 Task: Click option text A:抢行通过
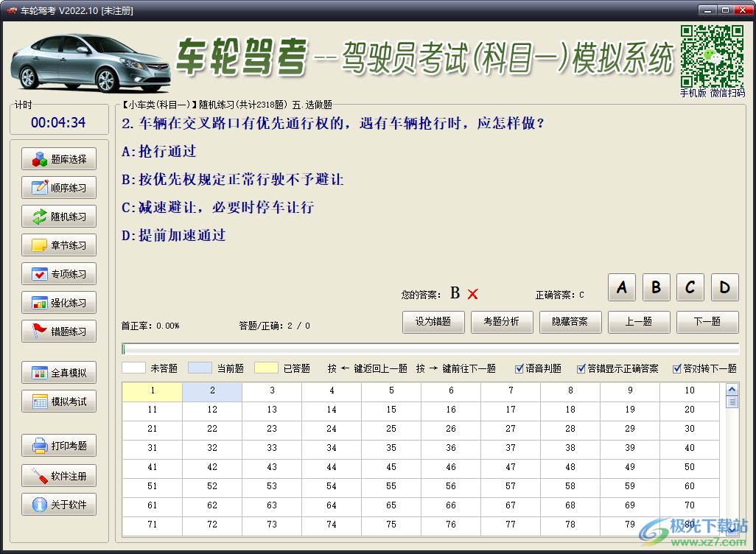(159, 152)
